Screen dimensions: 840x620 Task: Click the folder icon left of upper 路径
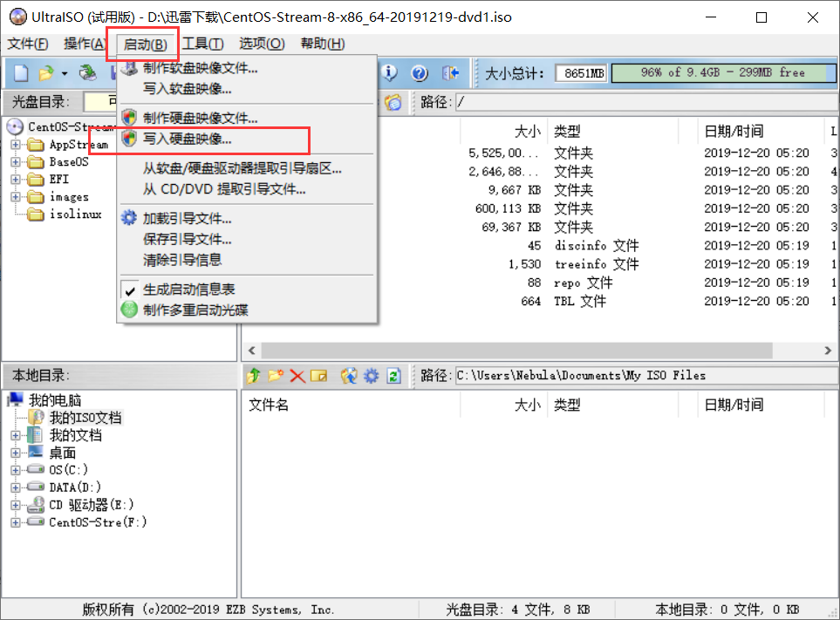(393, 102)
